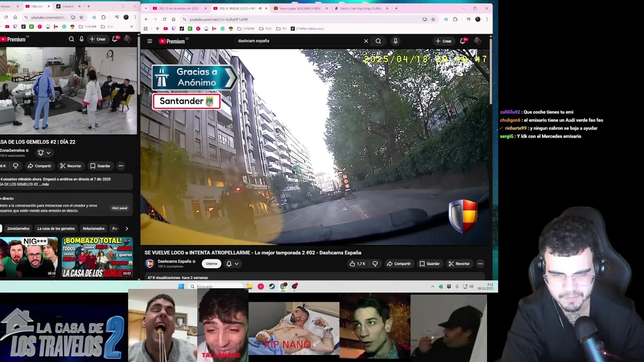Screen dimensions: 644x362
Task: Switch to '29 de diciembre de 2025' tab
Action: point(179,8)
